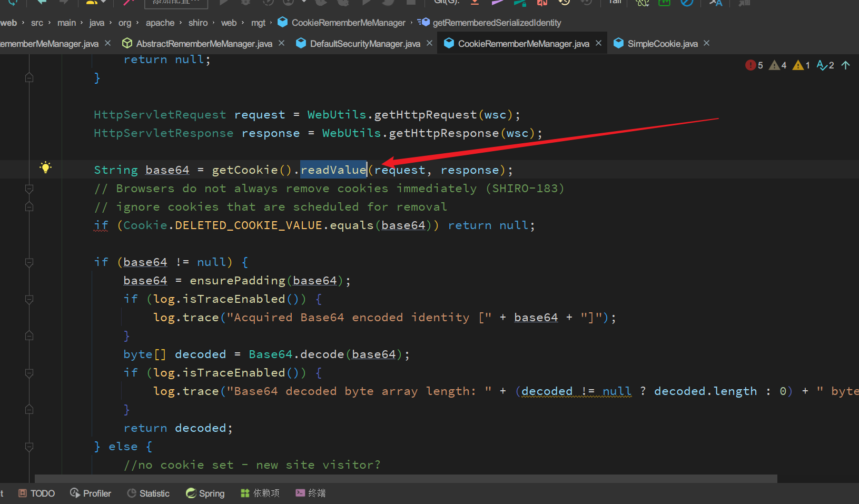The image size is (859, 504).
Task: Click the 'java' breadcrumb segment
Action: pos(97,23)
